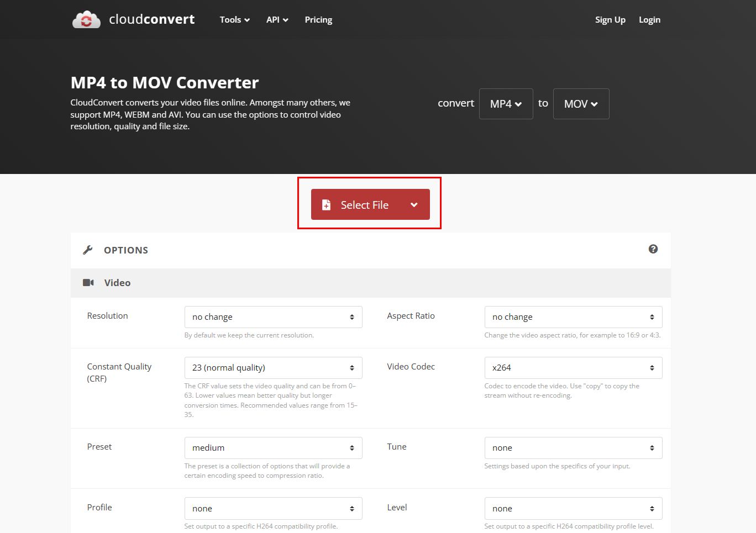Click the 'CloudConvert converts your video files' description

click(211, 114)
